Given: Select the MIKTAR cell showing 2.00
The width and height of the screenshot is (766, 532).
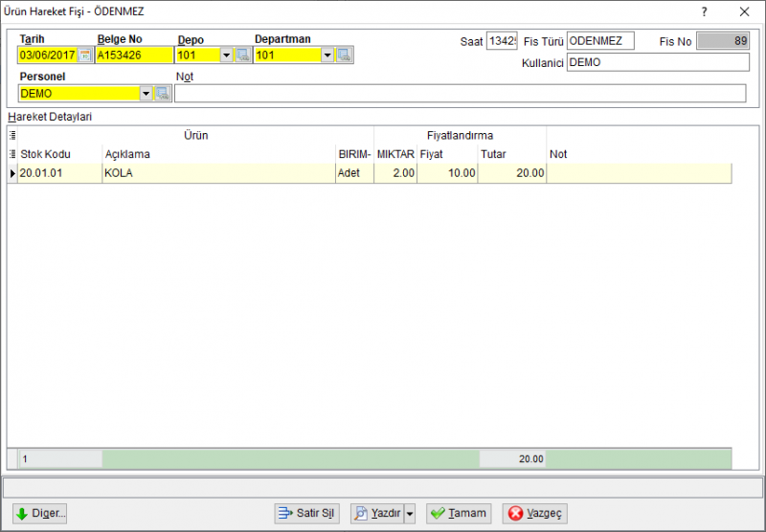Looking at the screenshot, I should (x=395, y=173).
